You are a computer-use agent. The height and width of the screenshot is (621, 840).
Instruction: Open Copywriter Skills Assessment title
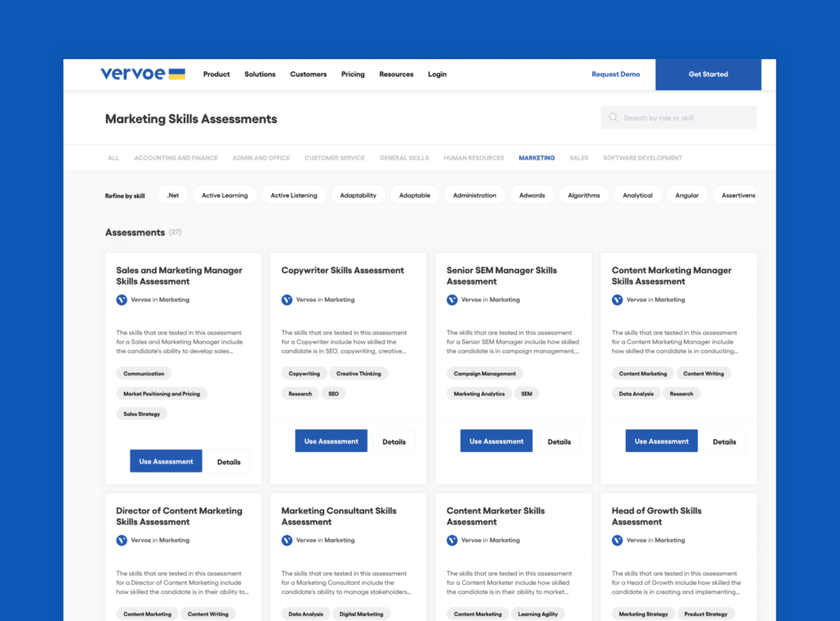click(342, 270)
